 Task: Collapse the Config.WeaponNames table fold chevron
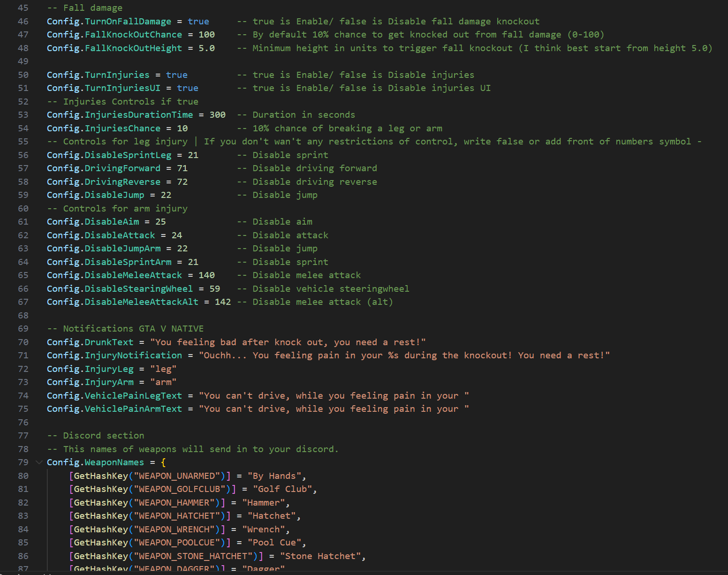(39, 462)
